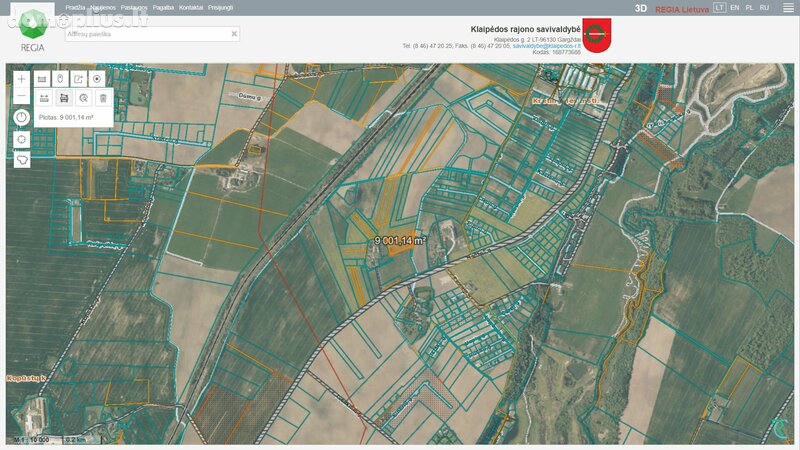Open the hamburger menu at top right
Screen dimensions: 800x450
tap(788, 8)
